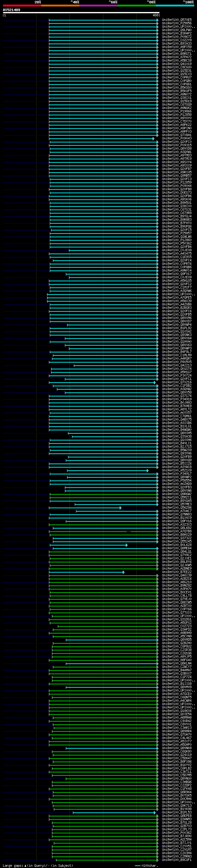The width and height of the screenshot is (197, 868).
Task: Click the red 20% identity legend segment
Action: coord(22,6)
